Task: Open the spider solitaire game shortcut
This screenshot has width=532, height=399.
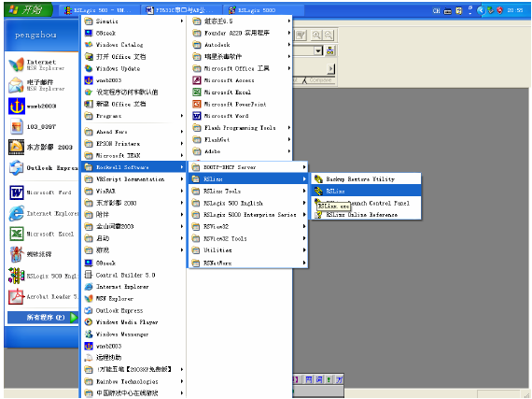Action: [41, 254]
